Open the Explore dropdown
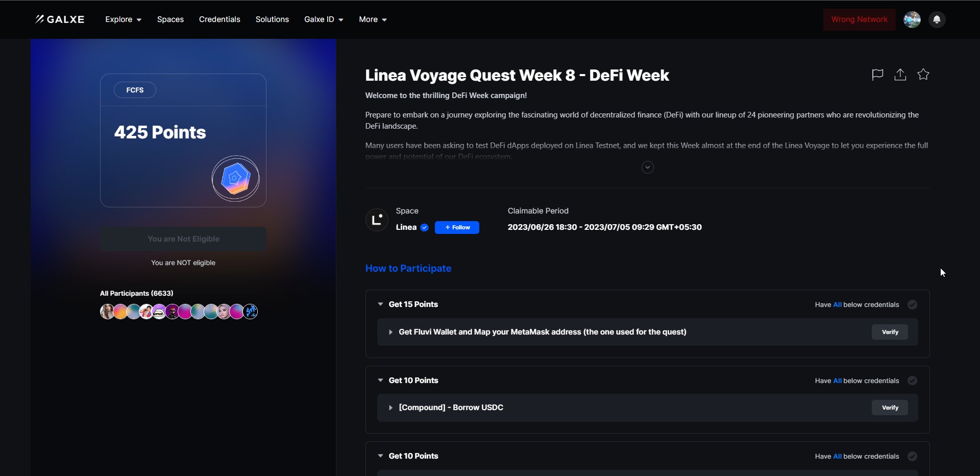 [x=123, y=19]
